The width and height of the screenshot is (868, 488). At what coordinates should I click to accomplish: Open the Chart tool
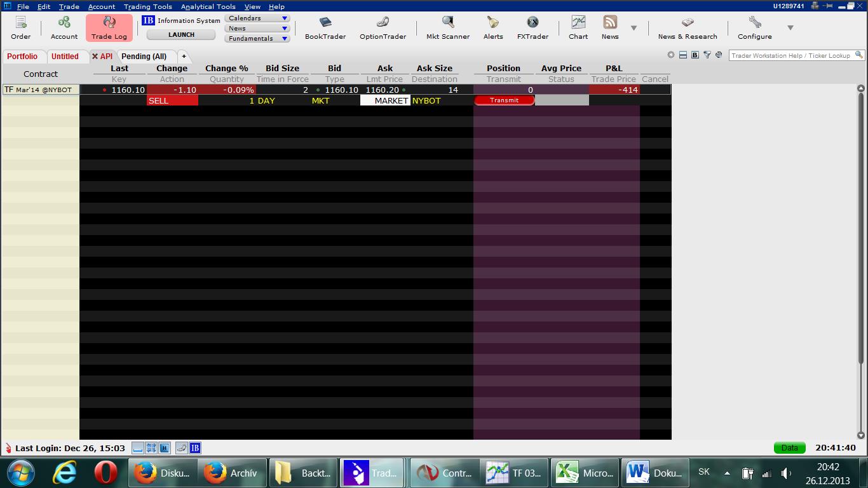click(578, 28)
